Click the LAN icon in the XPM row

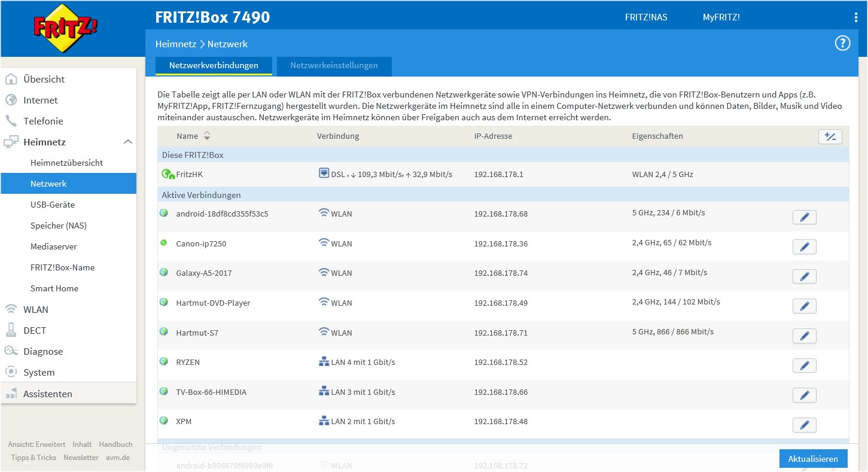[x=324, y=421]
